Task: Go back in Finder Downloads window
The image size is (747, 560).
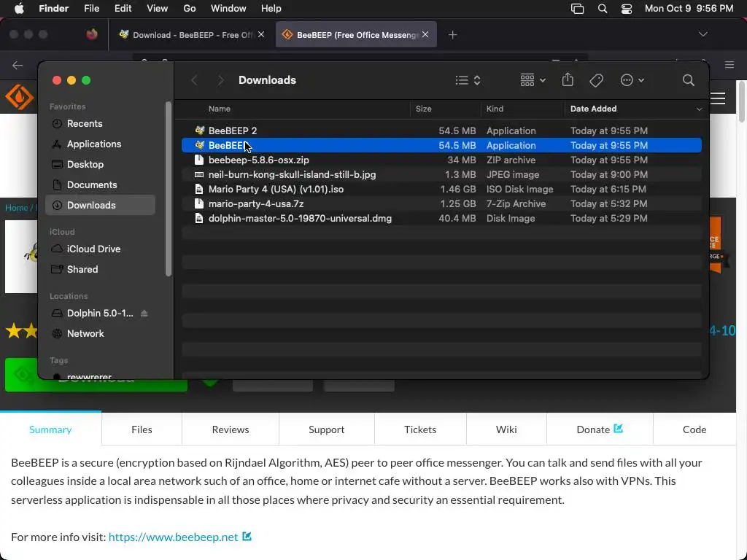Action: [194, 80]
